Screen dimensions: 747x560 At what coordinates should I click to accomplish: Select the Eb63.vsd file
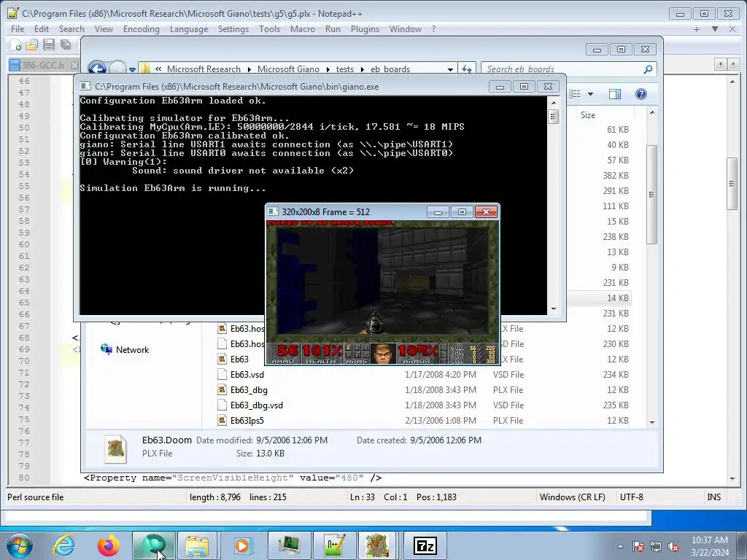click(247, 374)
